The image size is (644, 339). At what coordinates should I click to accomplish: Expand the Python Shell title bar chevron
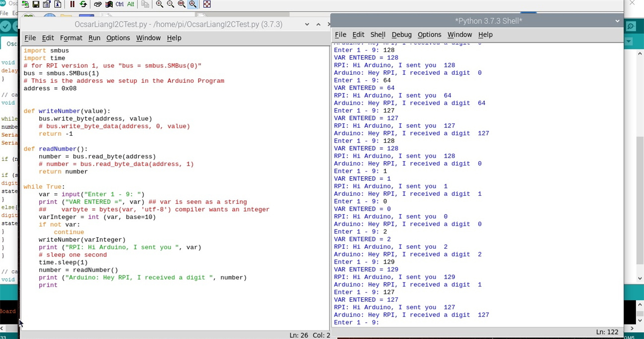(x=617, y=21)
